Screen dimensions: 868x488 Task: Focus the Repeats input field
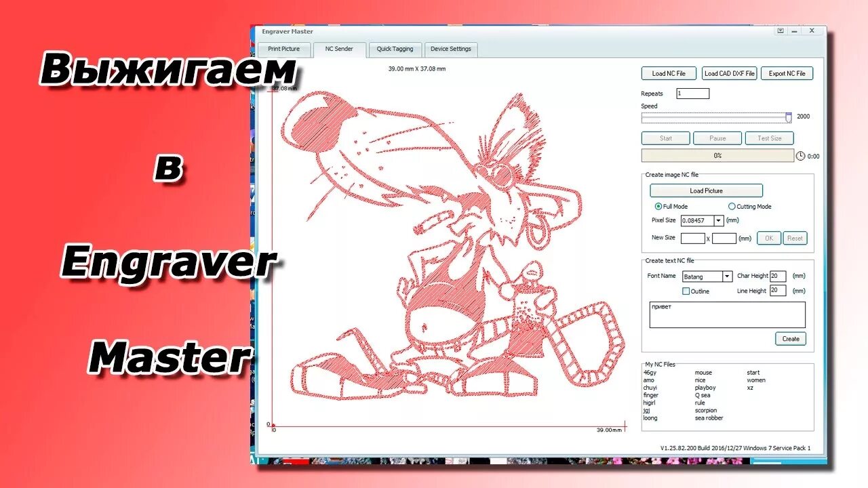tap(692, 94)
